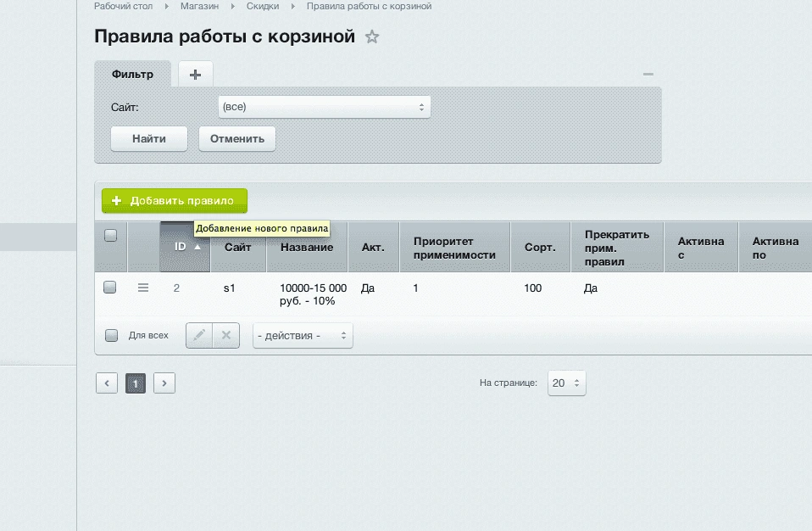Enable the 'Для всех' checkbox

tap(111, 335)
